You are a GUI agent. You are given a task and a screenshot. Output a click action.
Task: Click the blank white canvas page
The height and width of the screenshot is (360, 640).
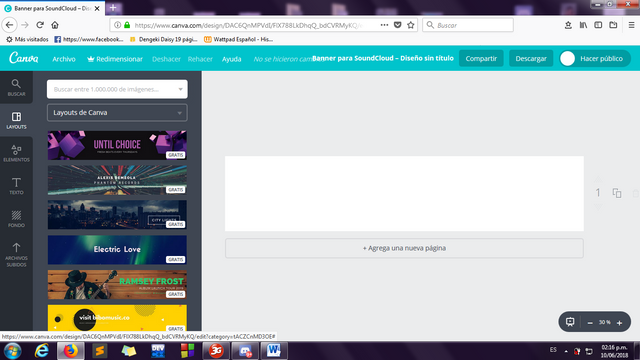pos(404,193)
